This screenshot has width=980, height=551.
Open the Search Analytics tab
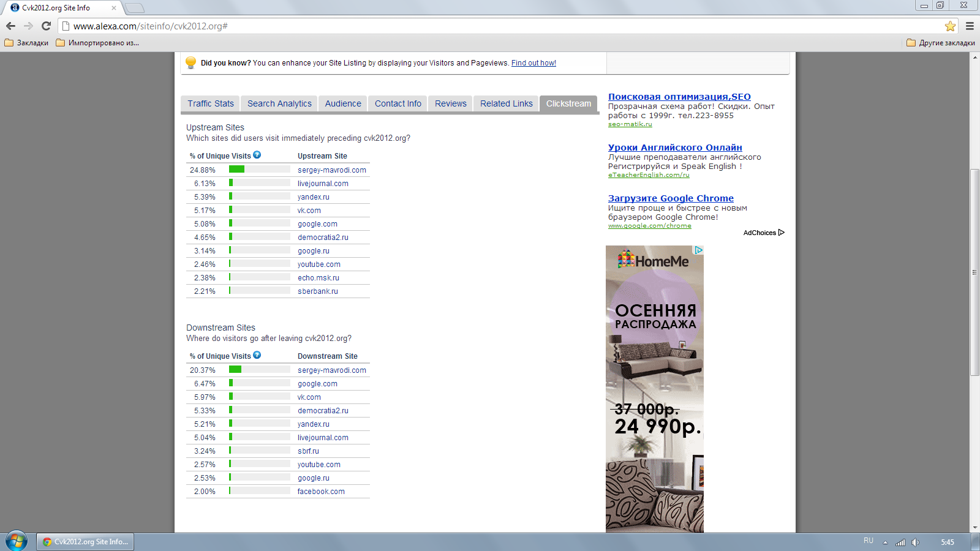tap(279, 103)
